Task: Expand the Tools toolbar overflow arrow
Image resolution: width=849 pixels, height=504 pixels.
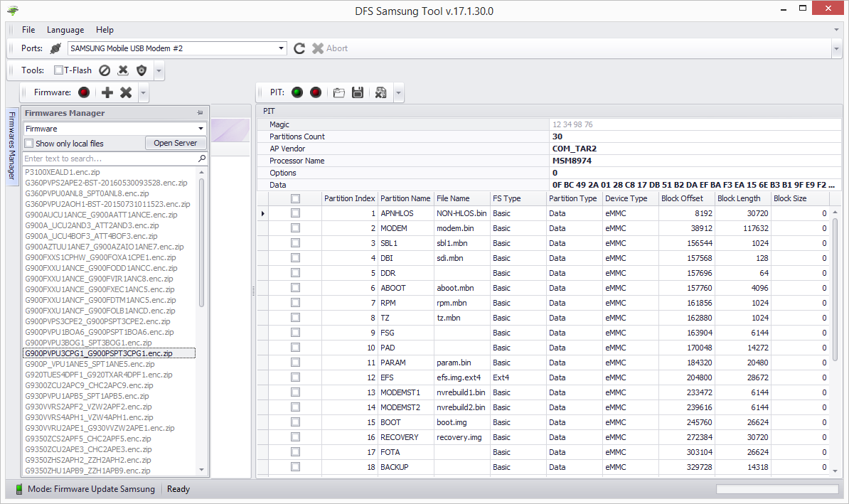Action: (159, 70)
